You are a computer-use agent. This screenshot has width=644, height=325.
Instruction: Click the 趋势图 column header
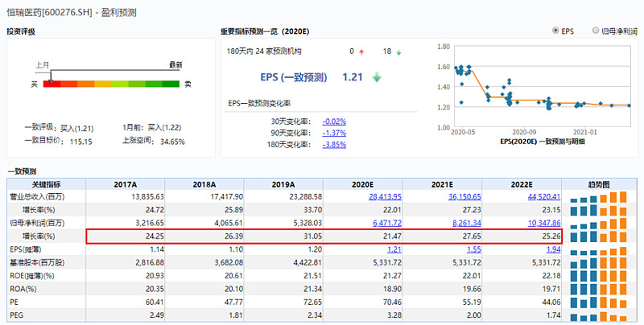point(599,184)
